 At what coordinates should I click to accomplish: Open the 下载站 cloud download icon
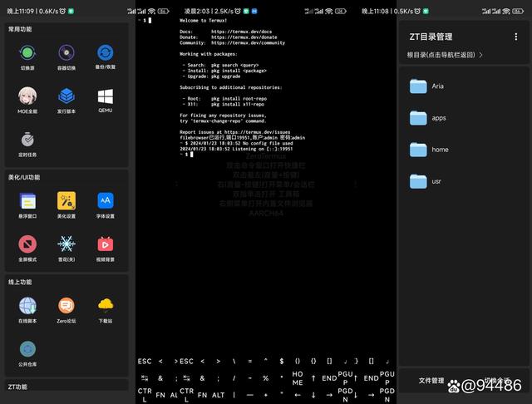106,305
